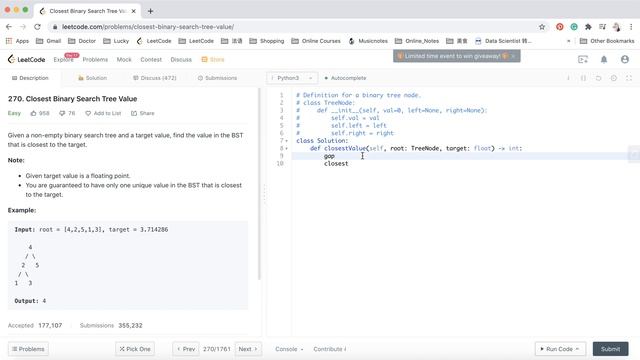Viewport: 640px width, 360px height.
Task: Go to the previous problem with Prev
Action: point(186,349)
